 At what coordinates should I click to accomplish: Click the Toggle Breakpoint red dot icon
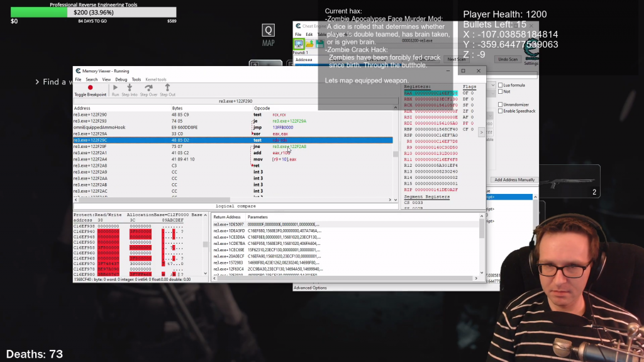(90, 88)
